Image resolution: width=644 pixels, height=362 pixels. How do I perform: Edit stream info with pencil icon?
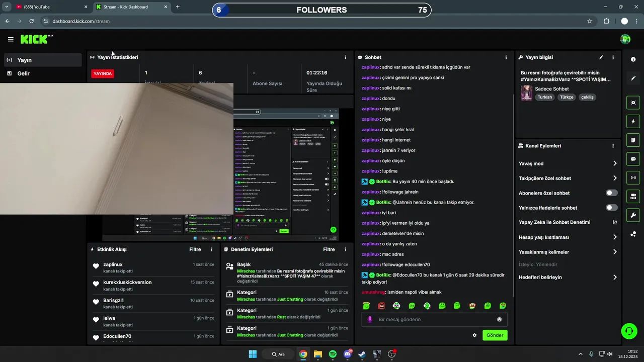pyautogui.click(x=601, y=57)
